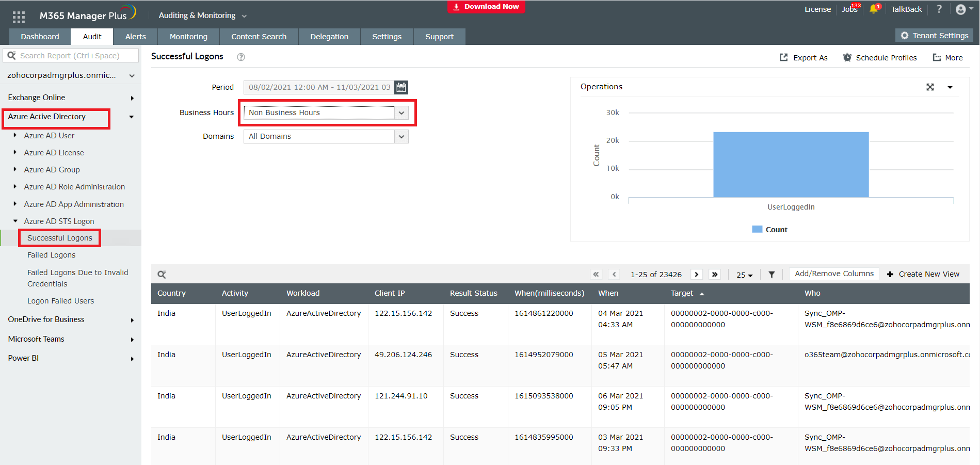980x465 pixels.
Task: Open the apps grid launcher icon
Action: [x=19, y=17]
